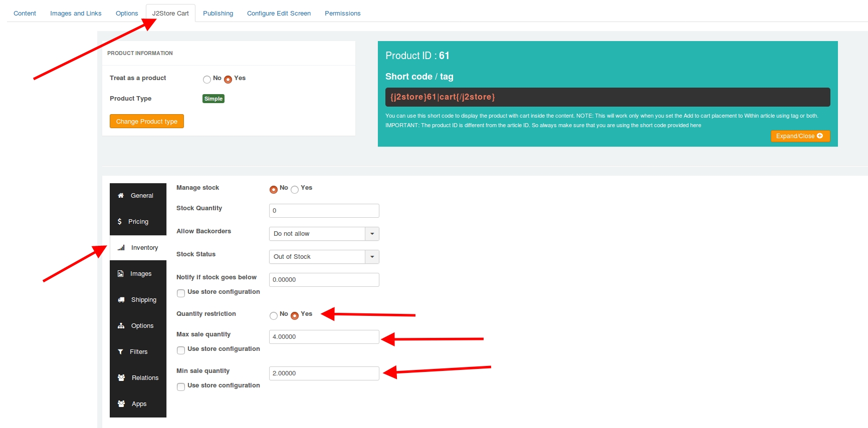Check Use store configuration under Max sale quantity
The height and width of the screenshot is (428, 868).
[181, 350]
